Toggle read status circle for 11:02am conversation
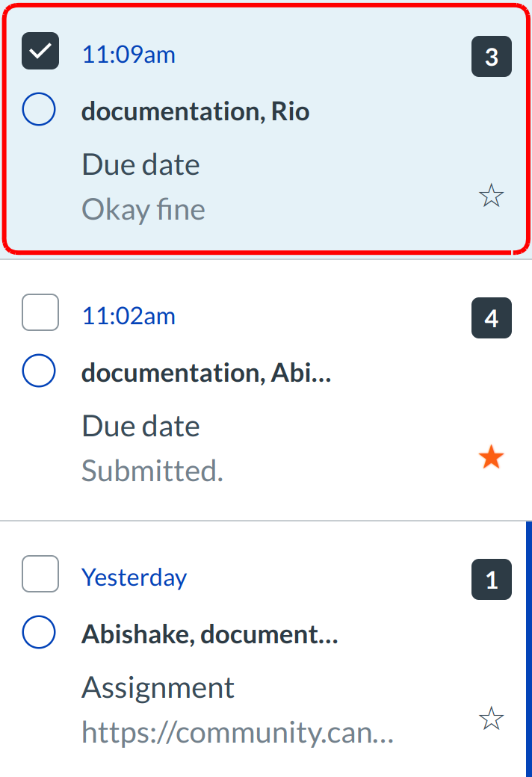Screen dimensions: 532x777 [39, 371]
